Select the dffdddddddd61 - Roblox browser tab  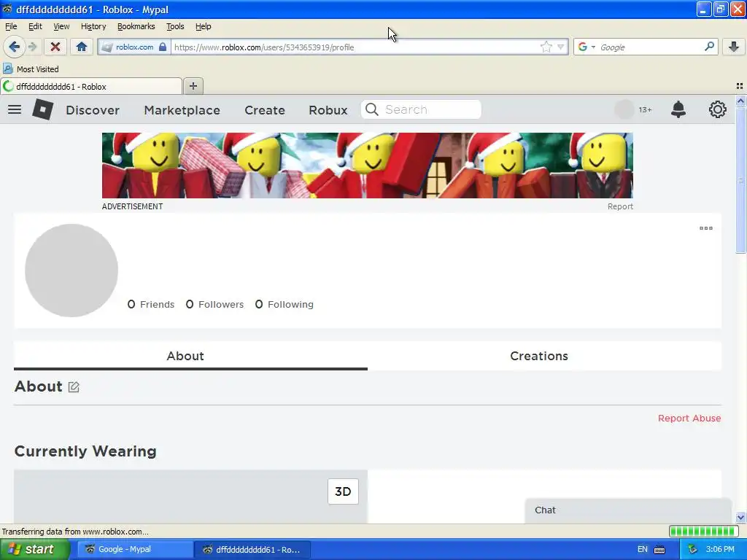coord(91,86)
